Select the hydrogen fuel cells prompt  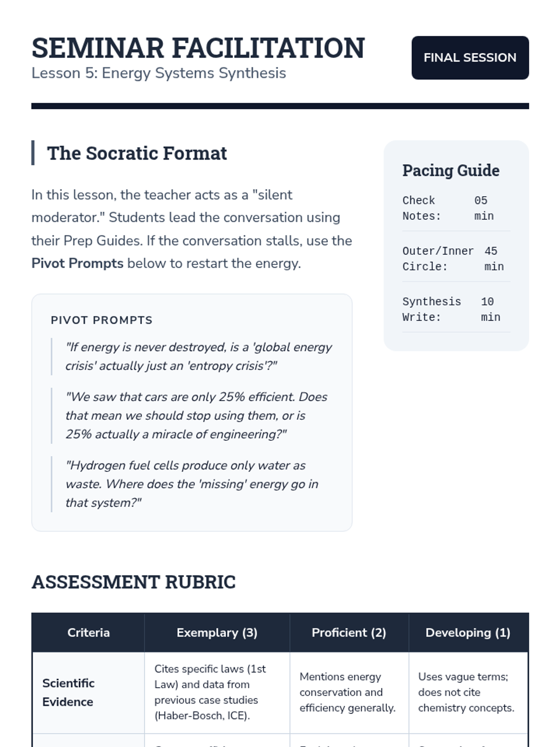191,484
